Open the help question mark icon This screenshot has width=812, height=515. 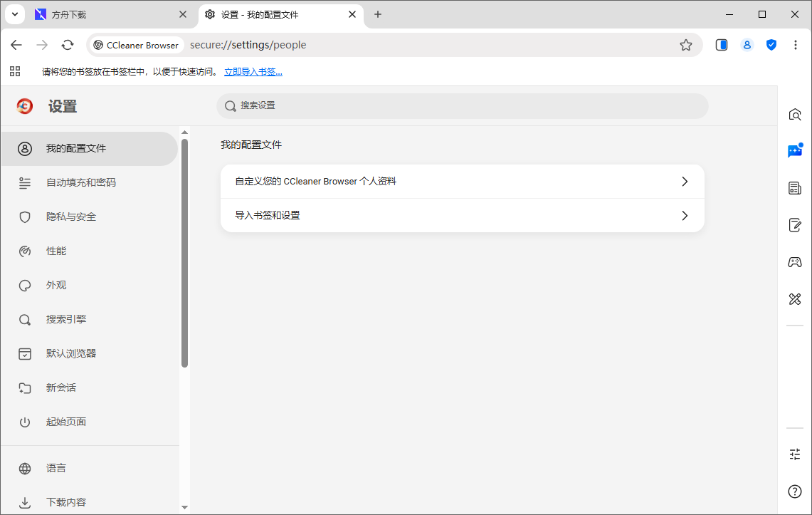pos(795,491)
